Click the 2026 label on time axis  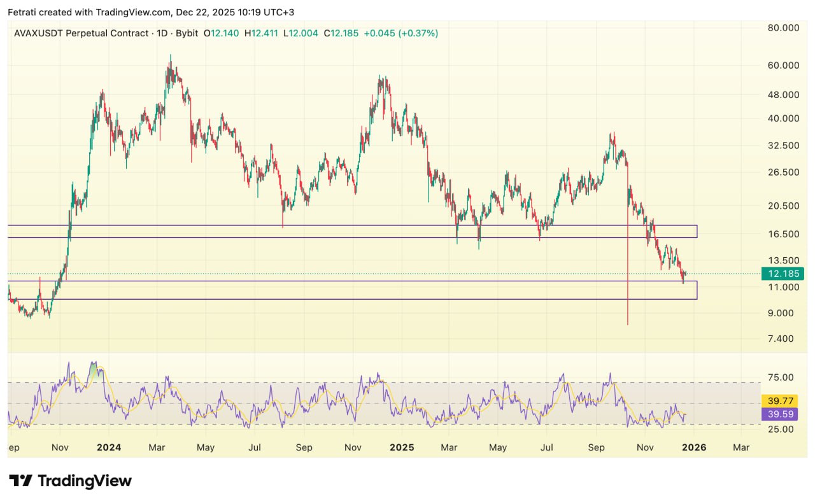click(x=694, y=447)
